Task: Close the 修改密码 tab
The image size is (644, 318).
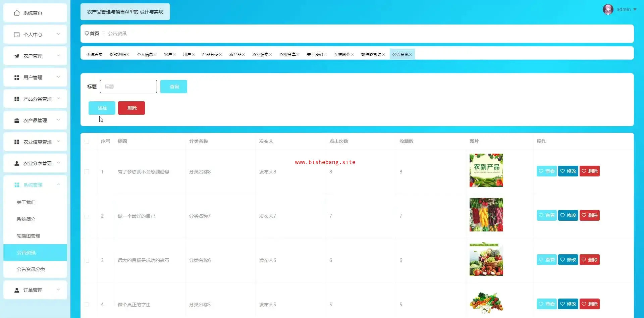Action: (x=128, y=55)
